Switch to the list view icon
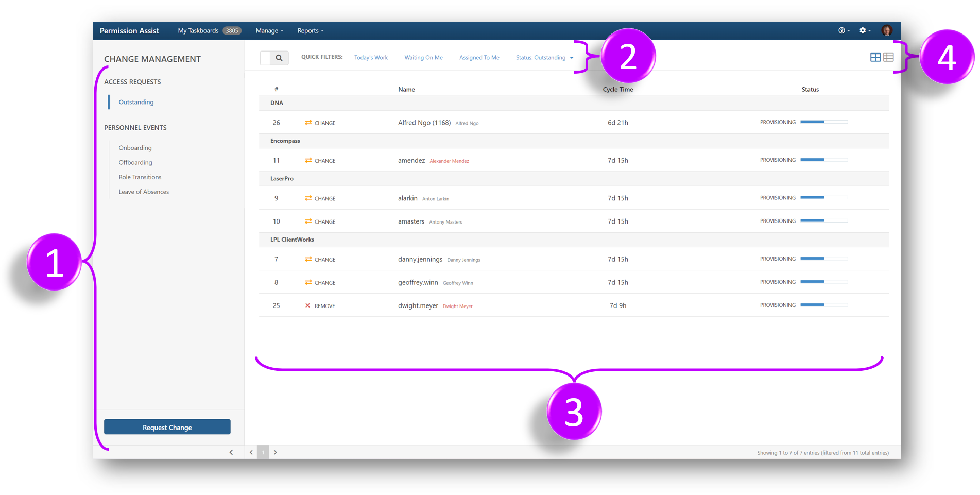 [x=888, y=57]
